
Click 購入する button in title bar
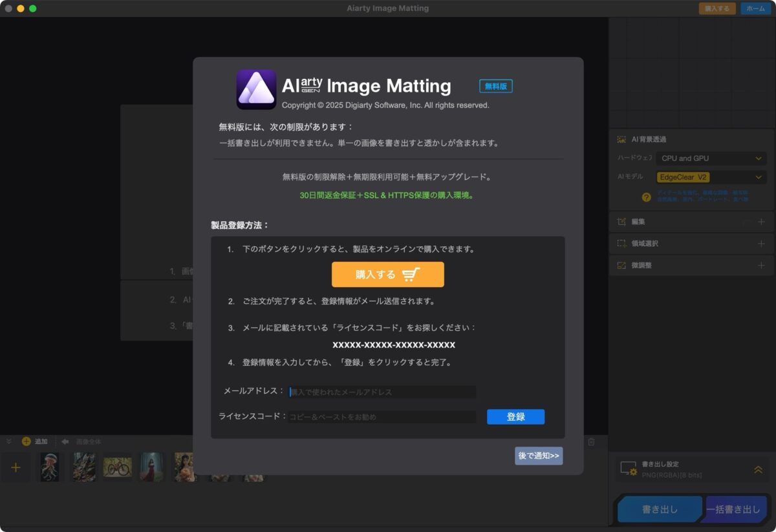click(x=717, y=8)
